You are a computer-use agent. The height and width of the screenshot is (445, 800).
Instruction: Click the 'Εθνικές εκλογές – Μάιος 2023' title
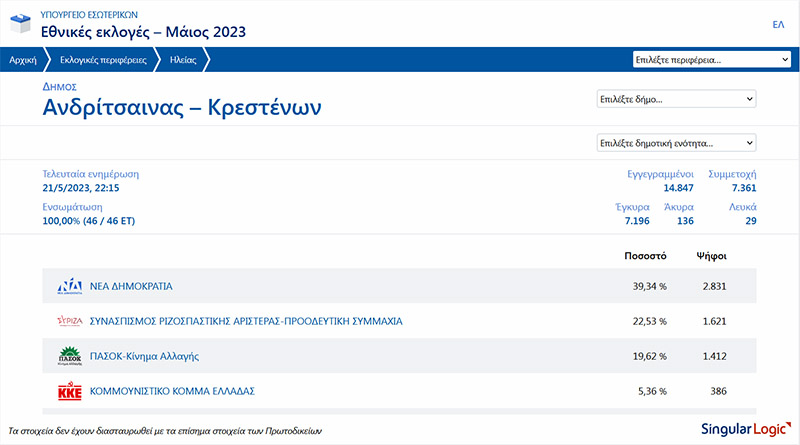143,32
